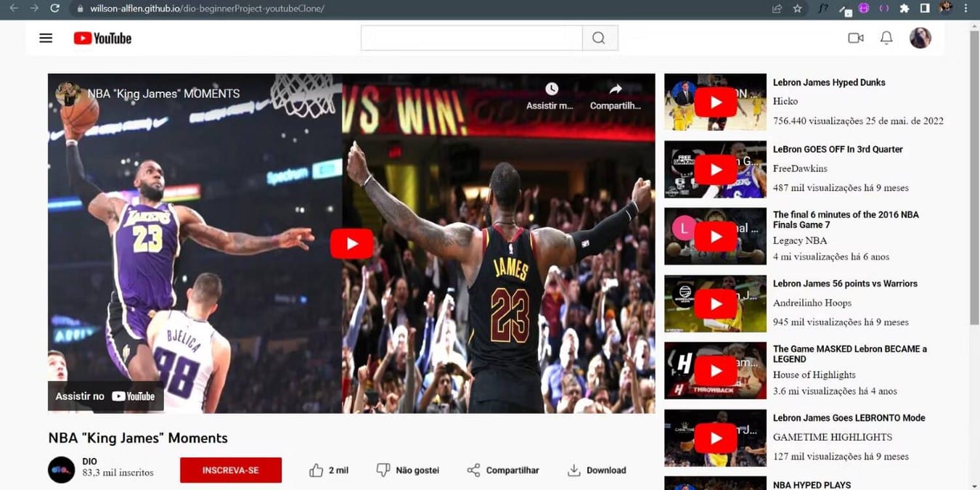Open the profile avatar menu

920,37
